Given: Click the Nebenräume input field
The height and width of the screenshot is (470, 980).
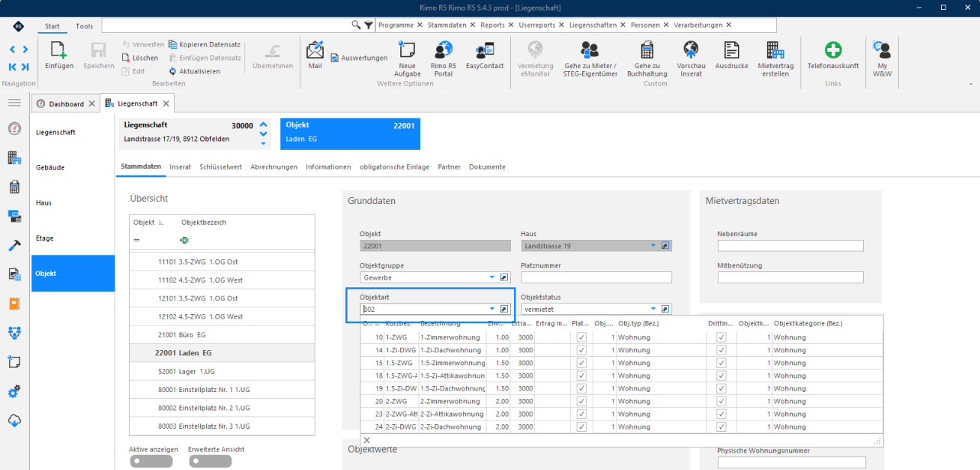Looking at the screenshot, I should pyautogui.click(x=790, y=246).
